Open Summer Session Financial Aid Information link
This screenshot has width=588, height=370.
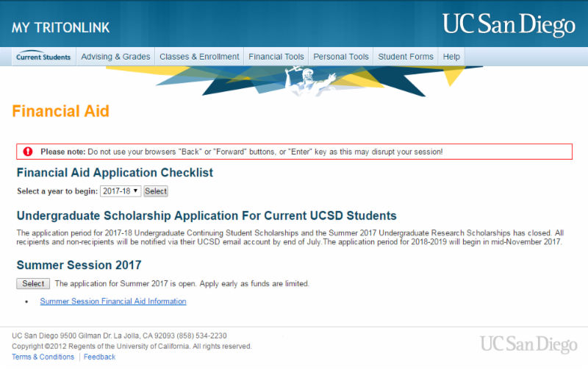tap(113, 302)
